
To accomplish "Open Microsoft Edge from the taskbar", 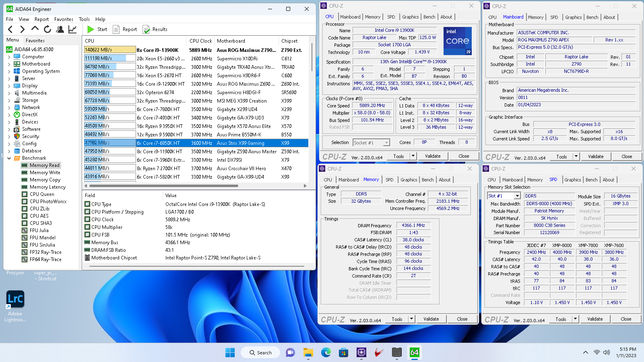I will click(326, 353).
